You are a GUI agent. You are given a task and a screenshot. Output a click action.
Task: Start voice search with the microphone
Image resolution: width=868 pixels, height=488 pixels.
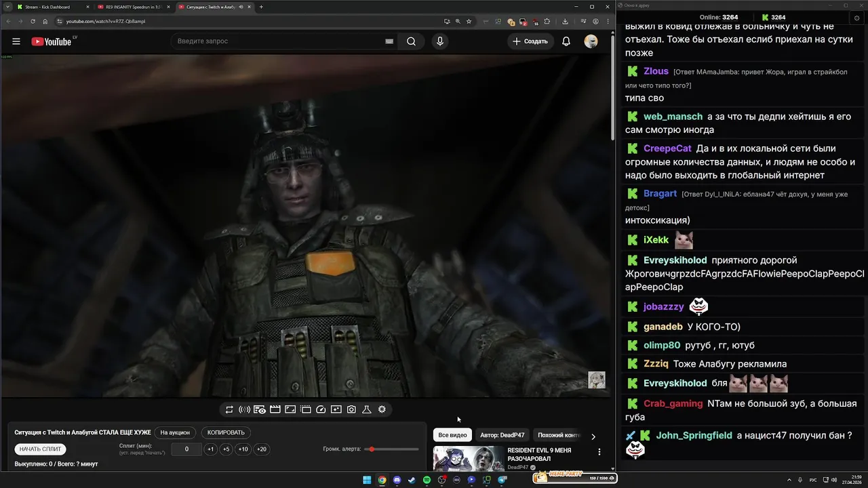(440, 41)
